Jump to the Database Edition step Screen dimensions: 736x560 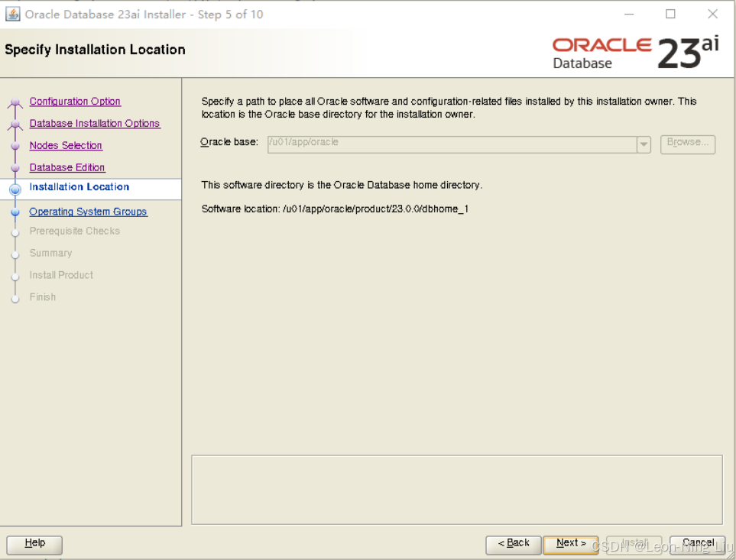[67, 167]
